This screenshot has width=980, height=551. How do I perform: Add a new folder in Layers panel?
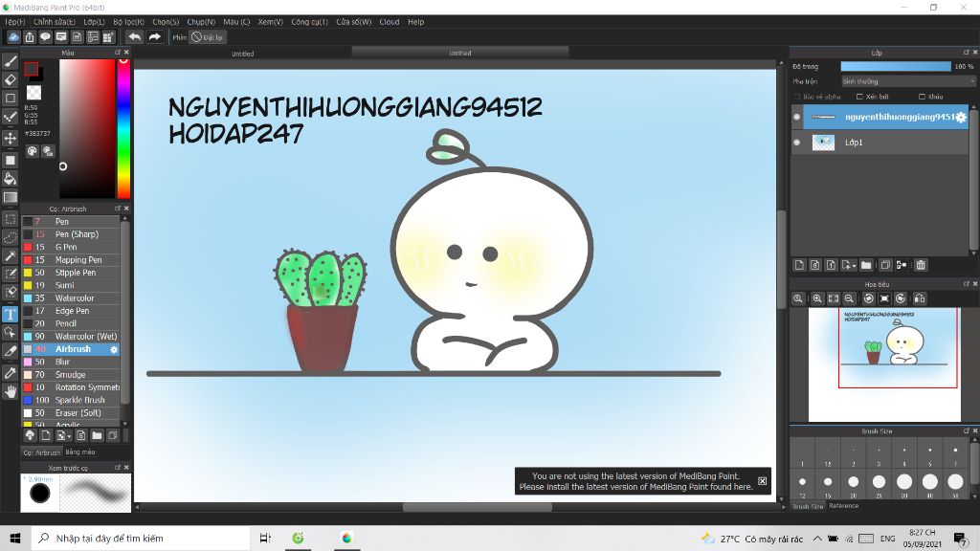pyautogui.click(x=866, y=265)
